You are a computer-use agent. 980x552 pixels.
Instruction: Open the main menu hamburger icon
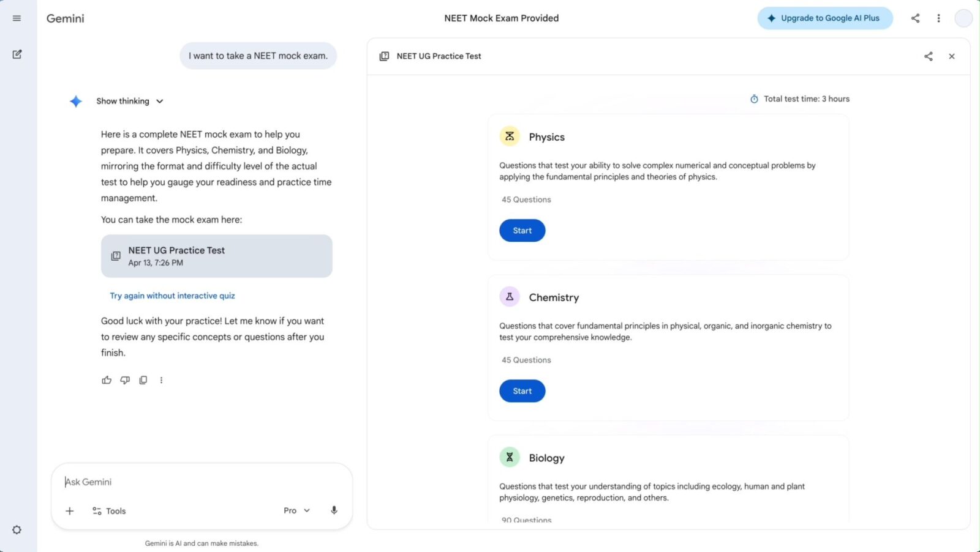pyautogui.click(x=17, y=18)
